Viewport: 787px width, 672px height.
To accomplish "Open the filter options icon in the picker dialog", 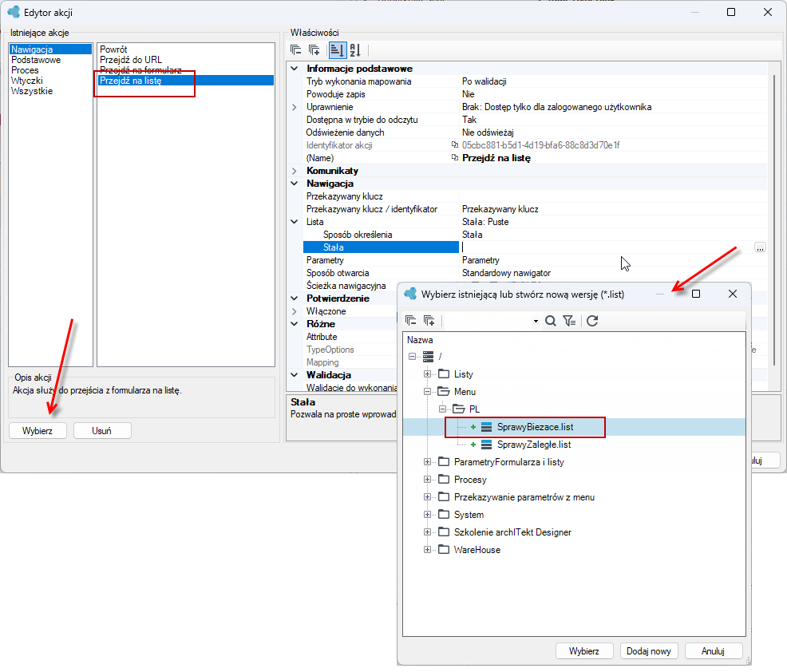I will (569, 321).
